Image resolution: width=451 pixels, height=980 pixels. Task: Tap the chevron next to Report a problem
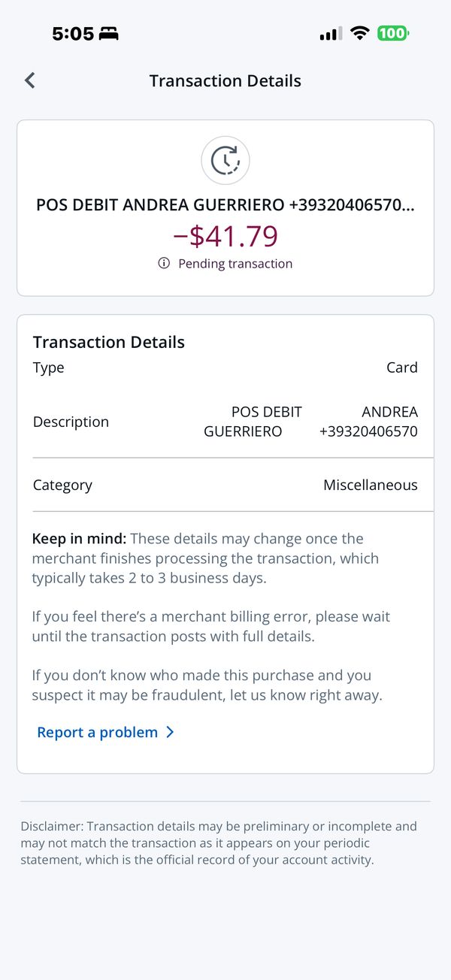tap(170, 732)
